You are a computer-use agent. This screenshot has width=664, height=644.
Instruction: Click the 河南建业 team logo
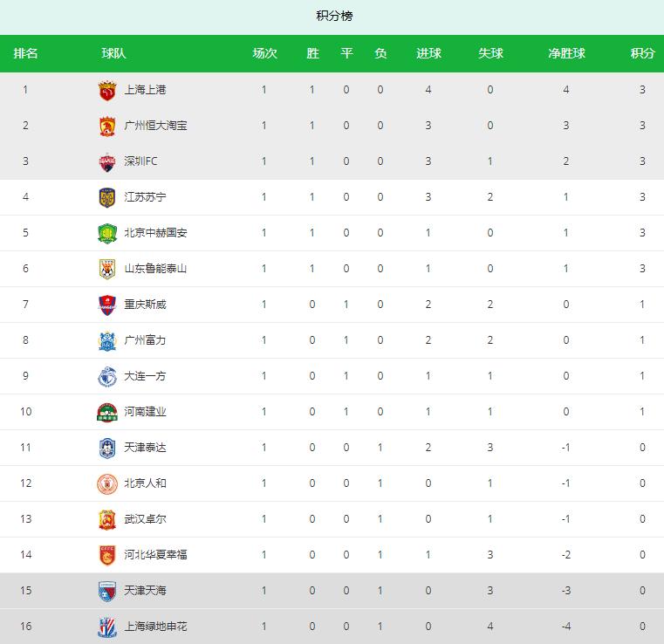coord(106,412)
